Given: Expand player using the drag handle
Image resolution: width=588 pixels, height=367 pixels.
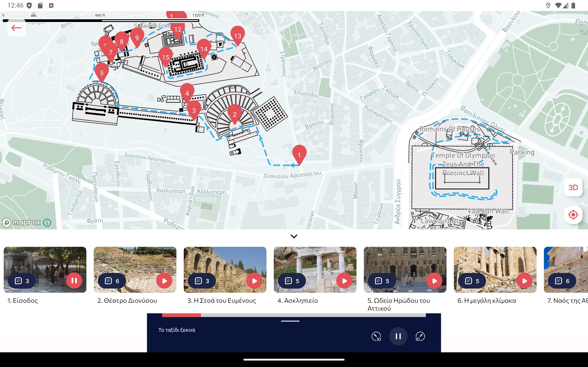Looking at the screenshot, I should pyautogui.click(x=290, y=321).
